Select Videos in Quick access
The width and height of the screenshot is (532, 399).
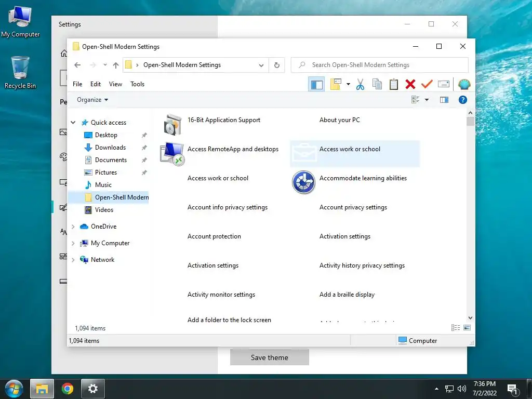coord(104,210)
